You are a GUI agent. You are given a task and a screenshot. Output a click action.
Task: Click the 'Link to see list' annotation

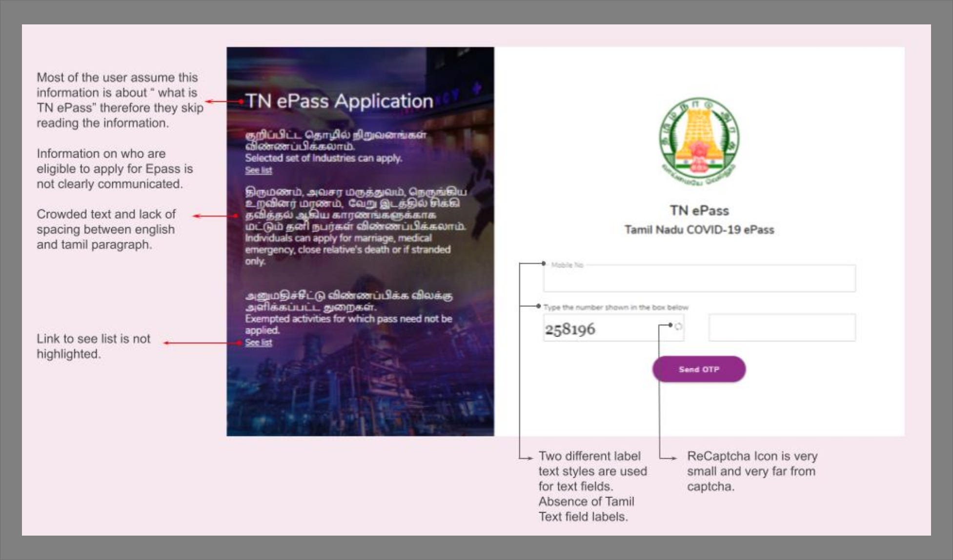coord(94,346)
